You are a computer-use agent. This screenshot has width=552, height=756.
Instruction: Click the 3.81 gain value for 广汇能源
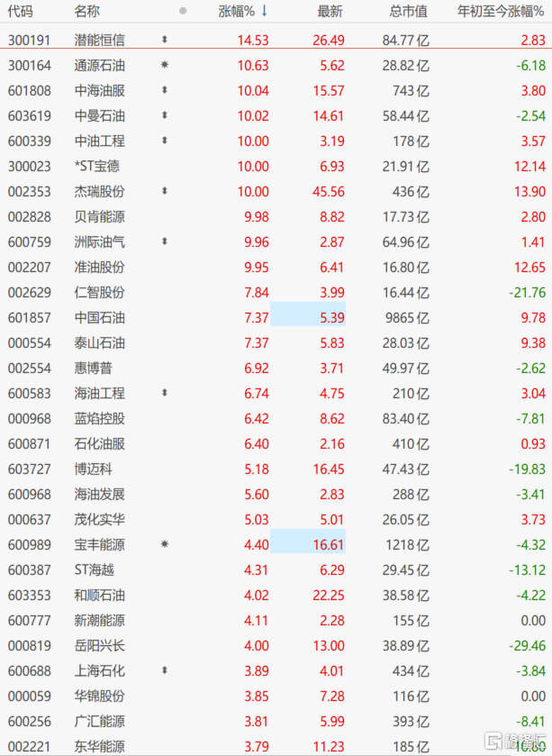point(257,721)
